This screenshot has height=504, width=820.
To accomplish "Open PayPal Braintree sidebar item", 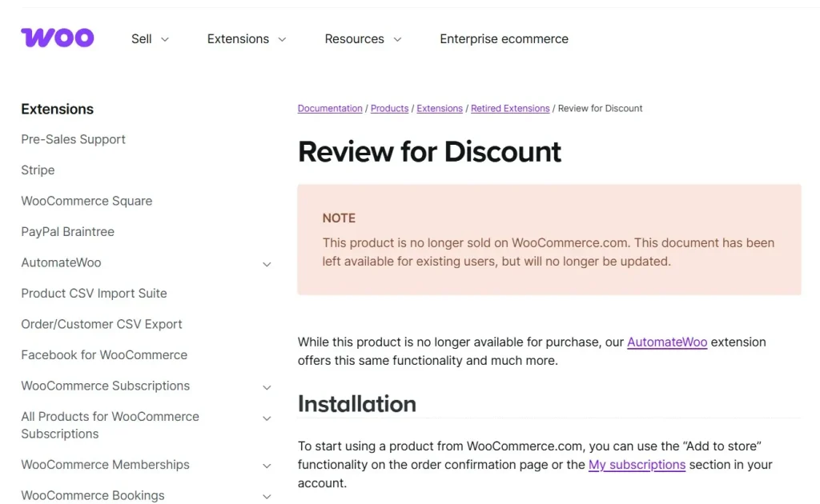I will pos(67,231).
